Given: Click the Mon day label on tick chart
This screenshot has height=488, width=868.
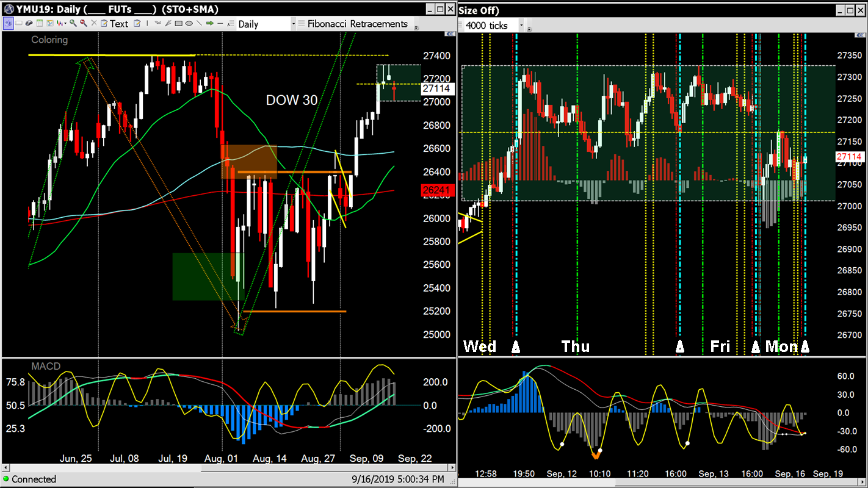Looking at the screenshot, I should (781, 346).
